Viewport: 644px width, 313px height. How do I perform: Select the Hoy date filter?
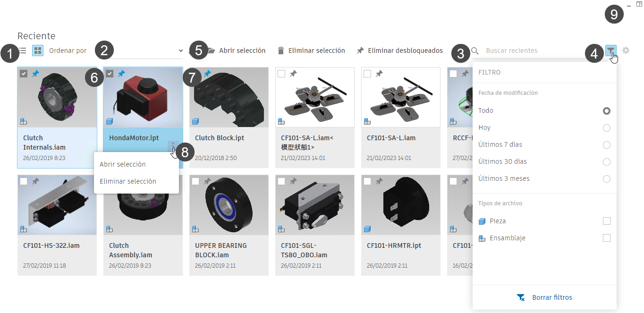click(x=607, y=128)
